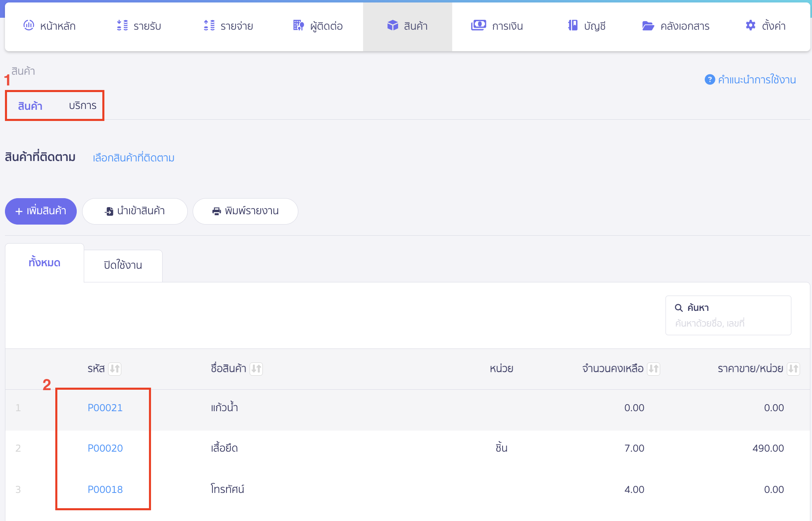This screenshot has width=812, height=521.
Task: Click the help icon beside คำแนะนำการใช้งาน
Action: [x=709, y=79]
